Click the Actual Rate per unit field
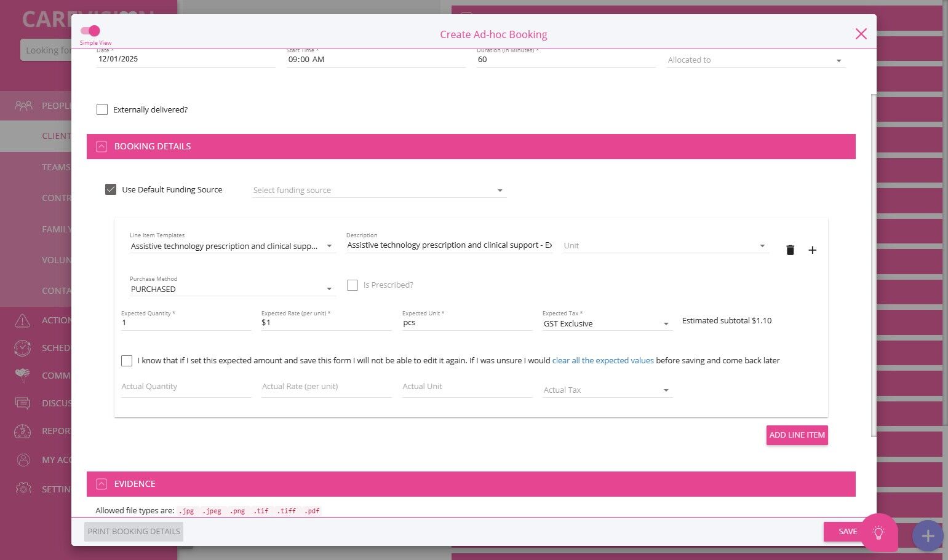This screenshot has width=948, height=560. [x=327, y=387]
